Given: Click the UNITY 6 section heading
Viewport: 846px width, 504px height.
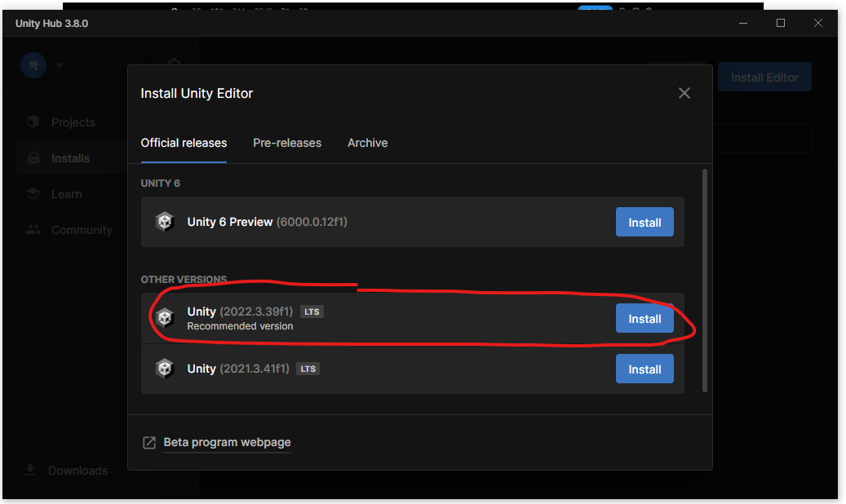Looking at the screenshot, I should 160,183.
